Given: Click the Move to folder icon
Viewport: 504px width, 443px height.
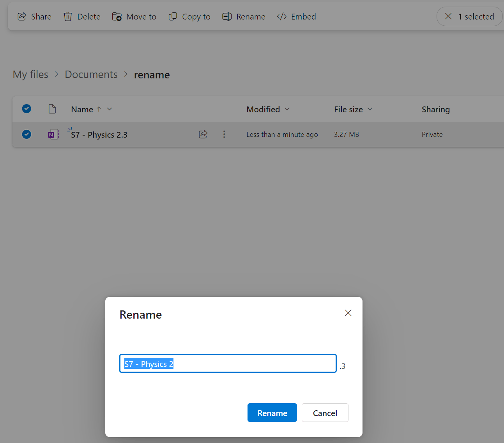Looking at the screenshot, I should click(117, 16).
